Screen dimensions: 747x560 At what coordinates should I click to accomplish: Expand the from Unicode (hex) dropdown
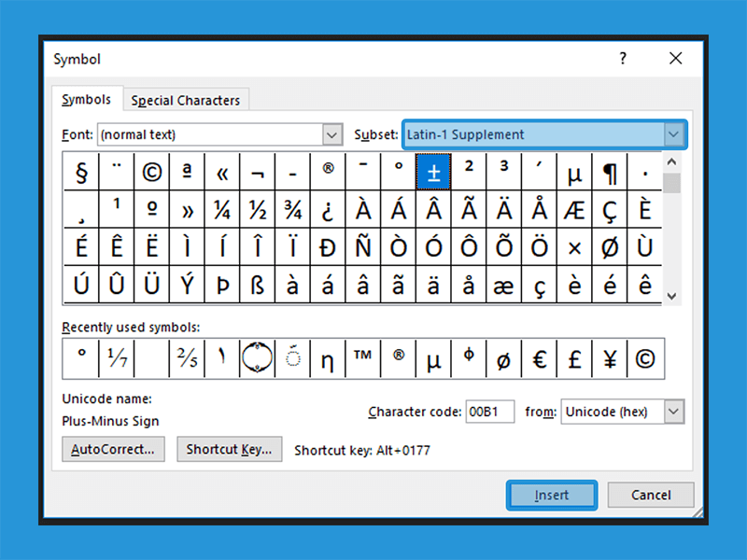coord(673,412)
